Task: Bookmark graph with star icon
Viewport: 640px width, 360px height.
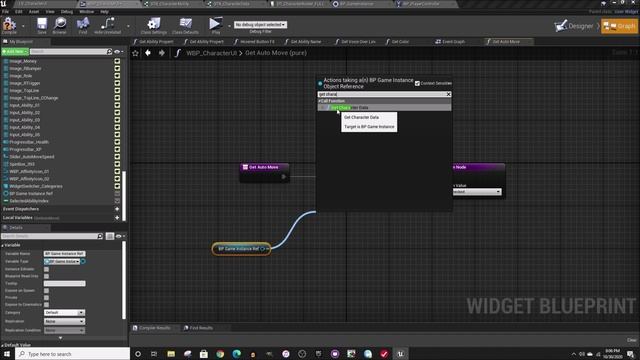Action: (136, 53)
